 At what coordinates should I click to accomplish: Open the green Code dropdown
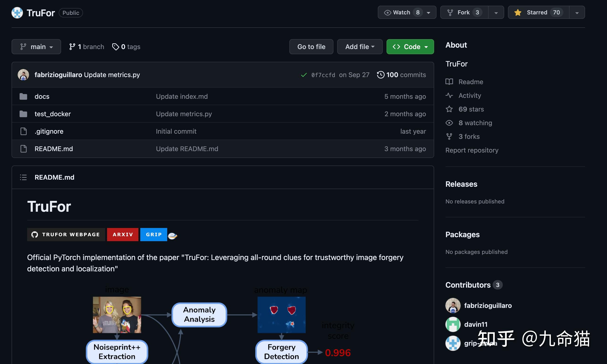pos(410,47)
